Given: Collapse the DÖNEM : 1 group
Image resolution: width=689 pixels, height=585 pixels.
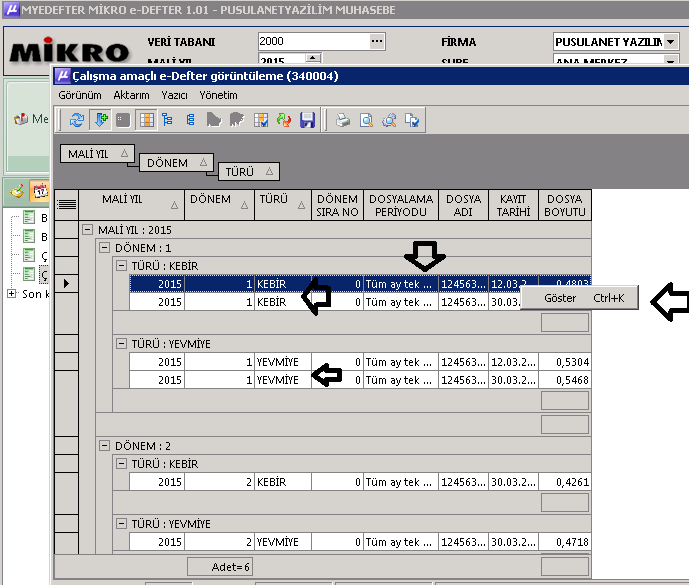Looking at the screenshot, I should pos(104,247).
